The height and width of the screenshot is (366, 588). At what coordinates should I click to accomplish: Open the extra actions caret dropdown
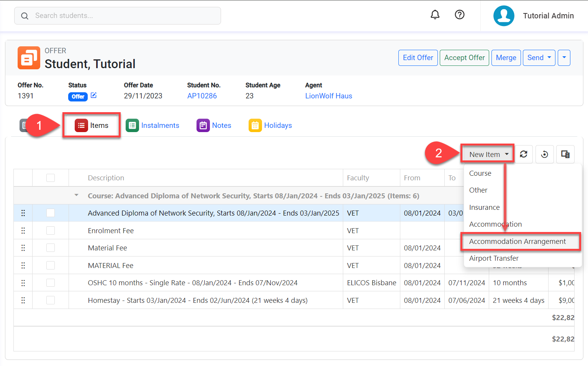click(x=564, y=57)
